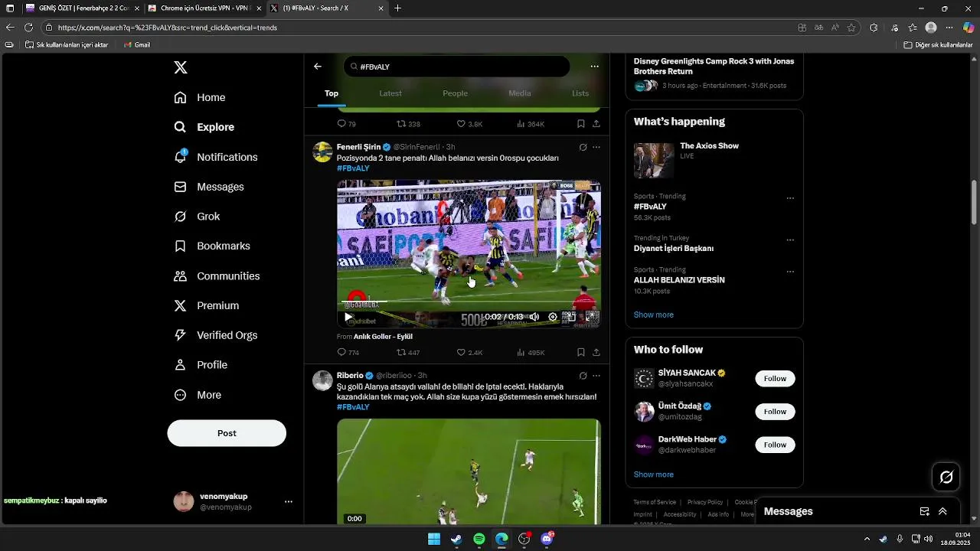This screenshot has width=980, height=551.
Task: Play the Fenerli Şirin video
Action: click(x=348, y=317)
